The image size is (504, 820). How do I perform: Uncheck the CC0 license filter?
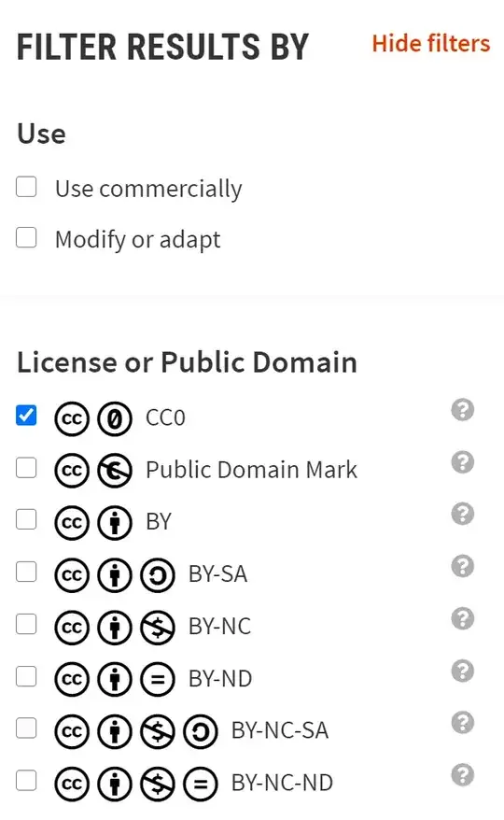pyautogui.click(x=26, y=416)
